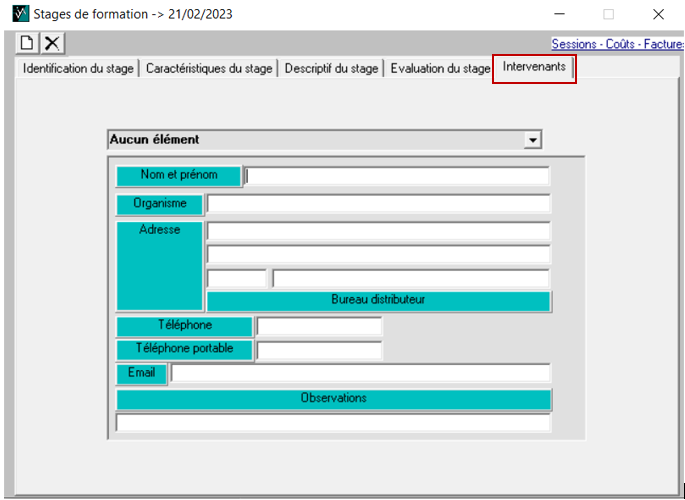The height and width of the screenshot is (500, 685).
Task: Select the short postal code field
Action: pos(237,278)
